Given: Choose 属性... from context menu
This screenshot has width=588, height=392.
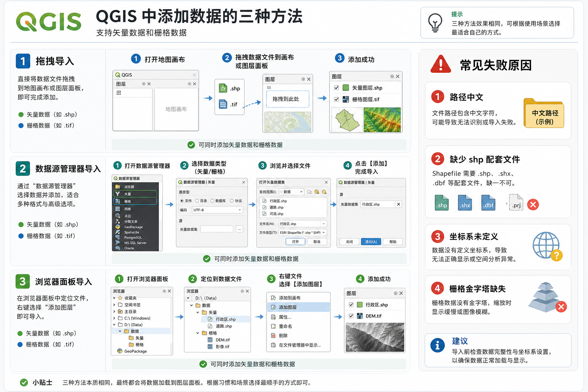Looking at the screenshot, I should click(x=298, y=317).
